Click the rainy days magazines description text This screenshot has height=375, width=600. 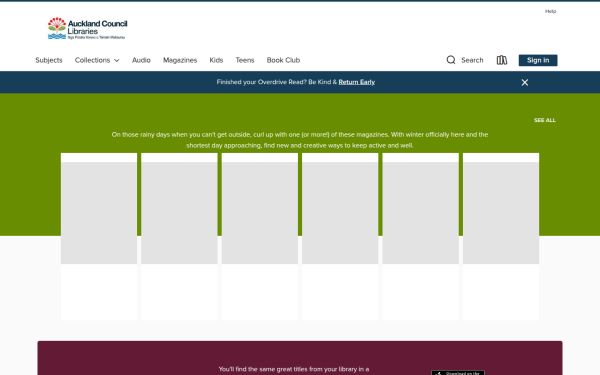tap(300, 140)
